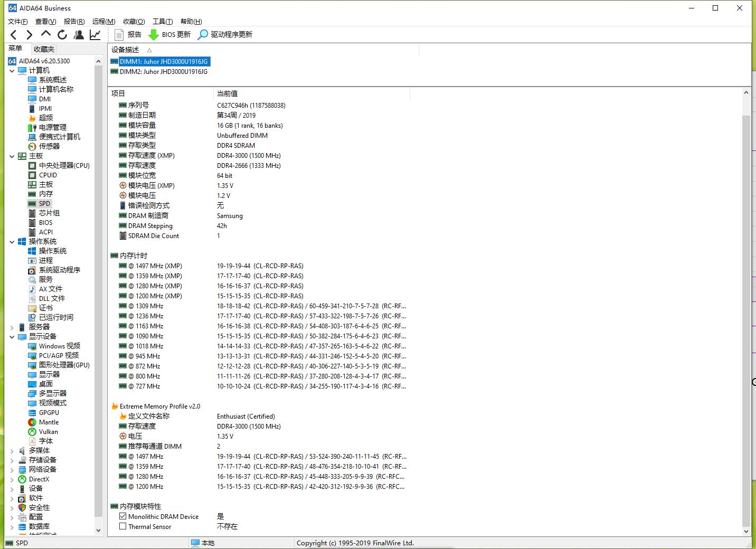Click the sidebar scrollbar down arrow
Viewport: 756px width, 549px height.
98,530
